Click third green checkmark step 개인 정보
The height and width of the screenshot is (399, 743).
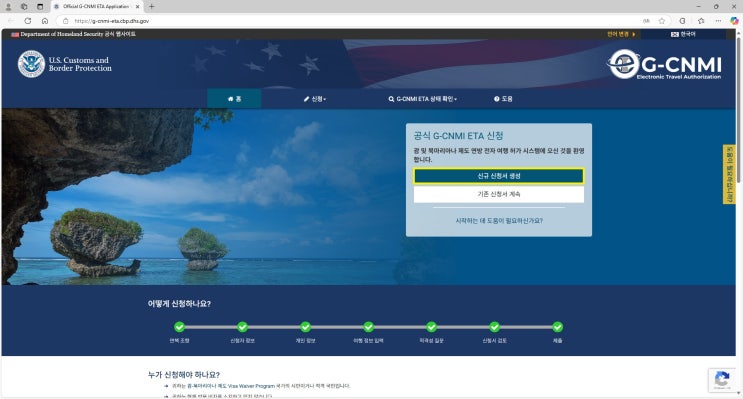305,327
